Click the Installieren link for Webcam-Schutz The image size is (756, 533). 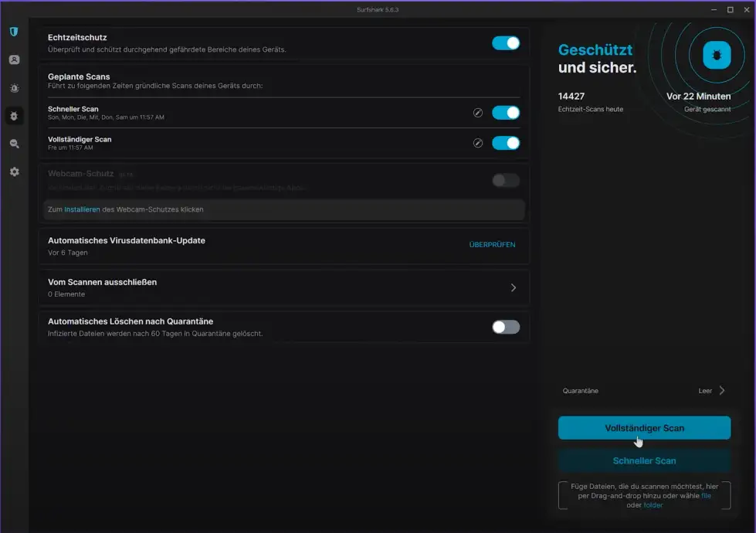pos(82,209)
